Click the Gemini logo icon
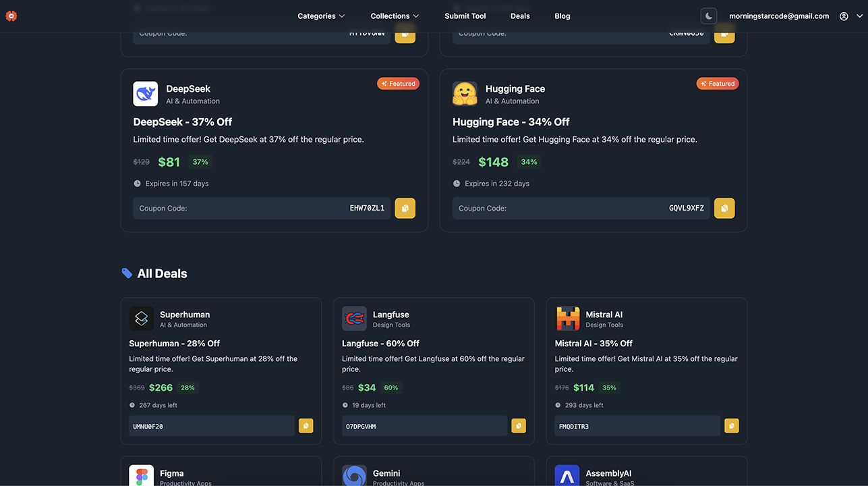Viewport: 868px width, 486px height. (x=354, y=476)
